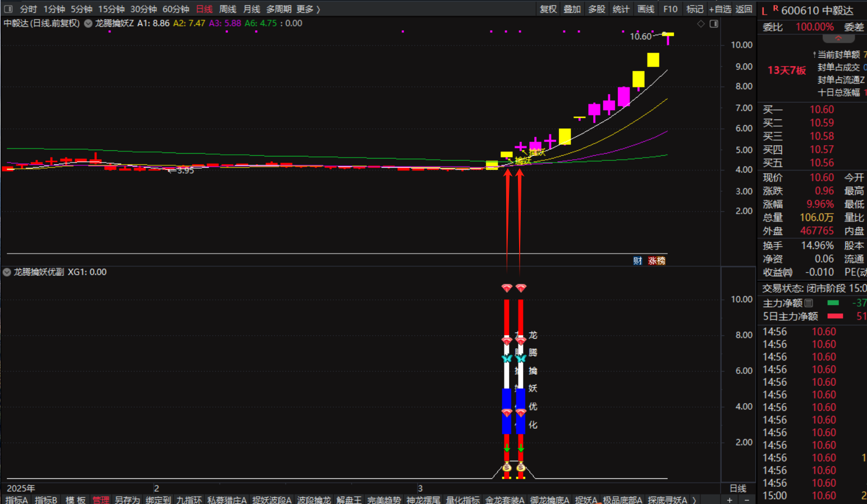Viewport: 867px width, 504px height.
Task: Toggle the right info panel icon
Action: (714, 24)
